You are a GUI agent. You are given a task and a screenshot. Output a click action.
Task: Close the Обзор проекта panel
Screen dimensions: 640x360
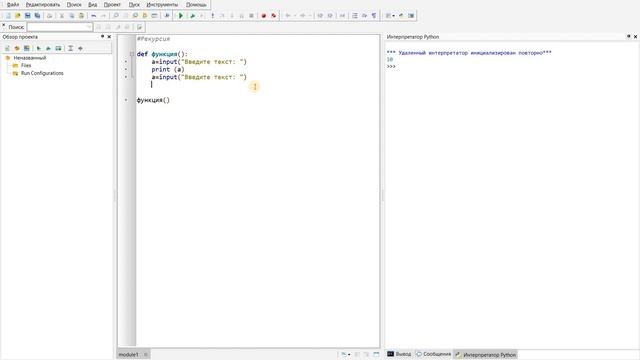[109, 37]
